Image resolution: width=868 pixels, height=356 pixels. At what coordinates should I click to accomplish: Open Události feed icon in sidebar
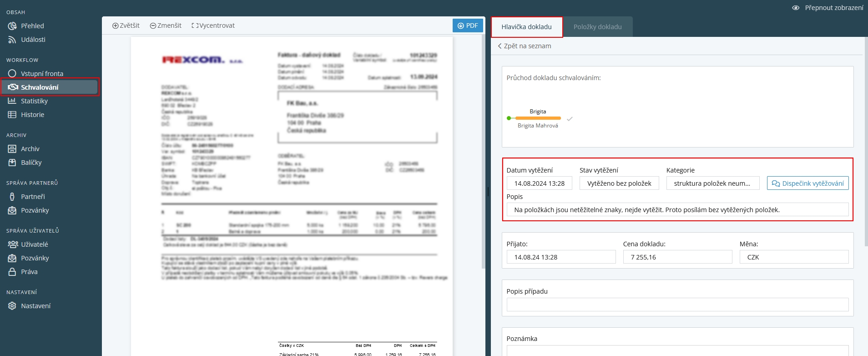click(x=12, y=40)
